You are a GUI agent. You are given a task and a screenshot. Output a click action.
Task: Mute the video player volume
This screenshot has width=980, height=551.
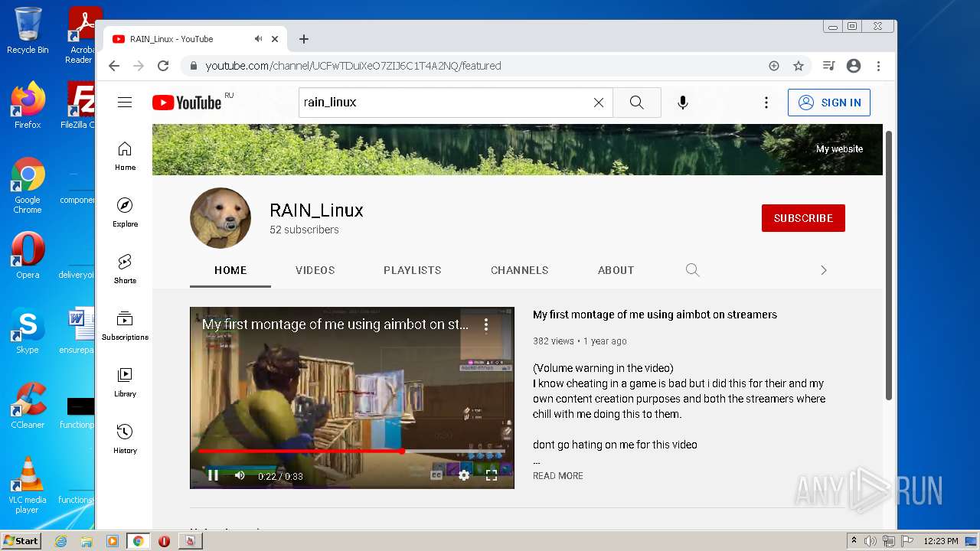tap(240, 475)
